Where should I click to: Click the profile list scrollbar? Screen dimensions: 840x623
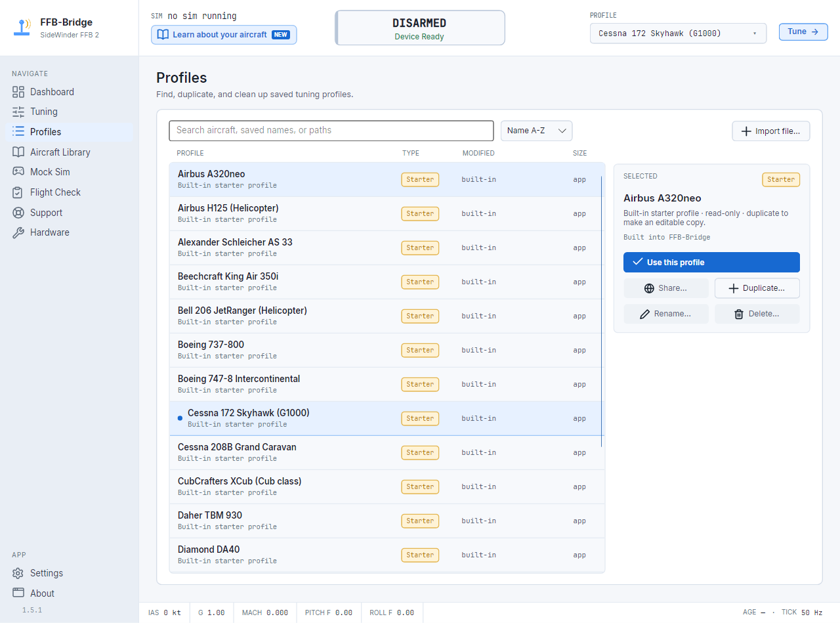[x=602, y=312]
